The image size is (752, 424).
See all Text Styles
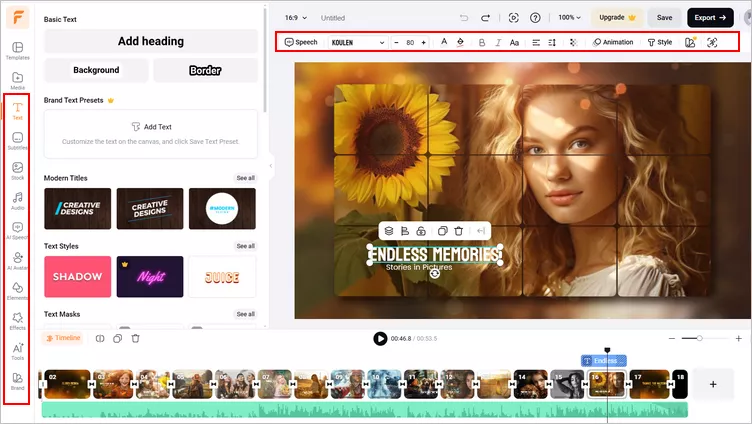(246, 246)
